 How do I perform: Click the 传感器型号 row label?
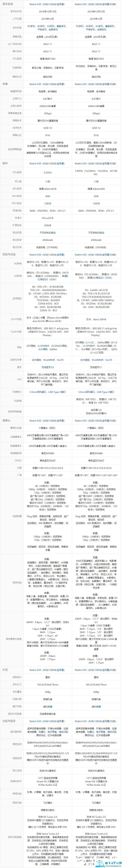coord(16,453)
